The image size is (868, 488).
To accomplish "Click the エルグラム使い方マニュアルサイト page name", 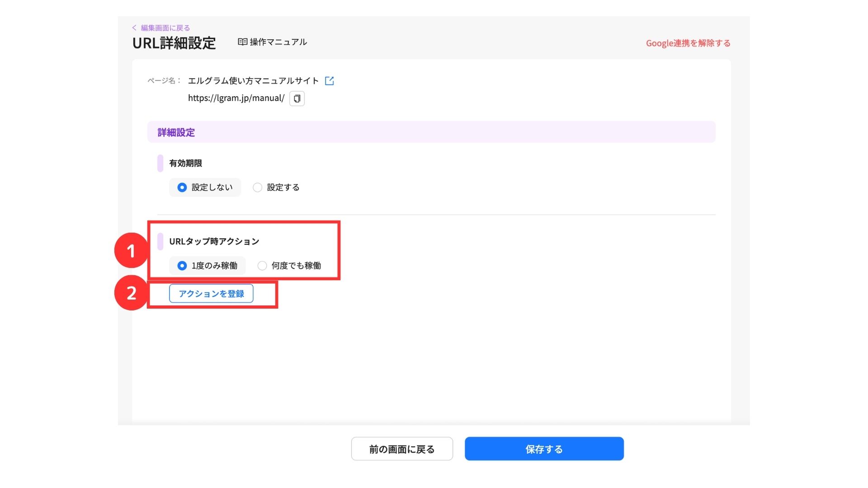I will (x=253, y=81).
